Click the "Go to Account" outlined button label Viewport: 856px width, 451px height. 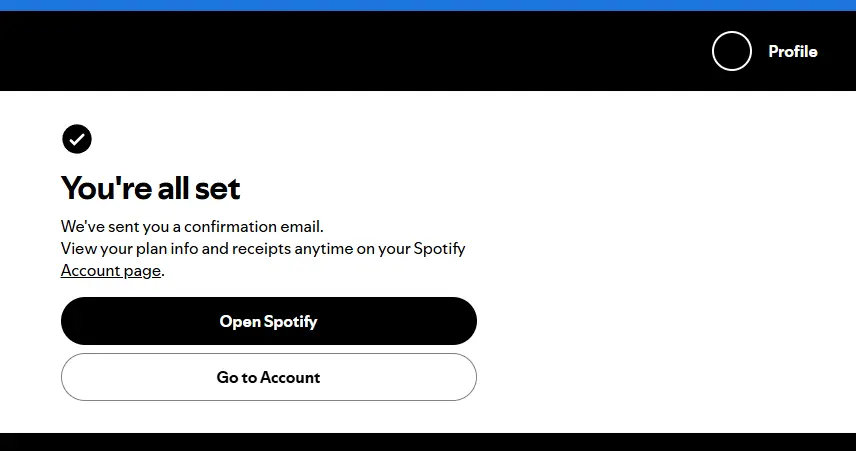269,377
